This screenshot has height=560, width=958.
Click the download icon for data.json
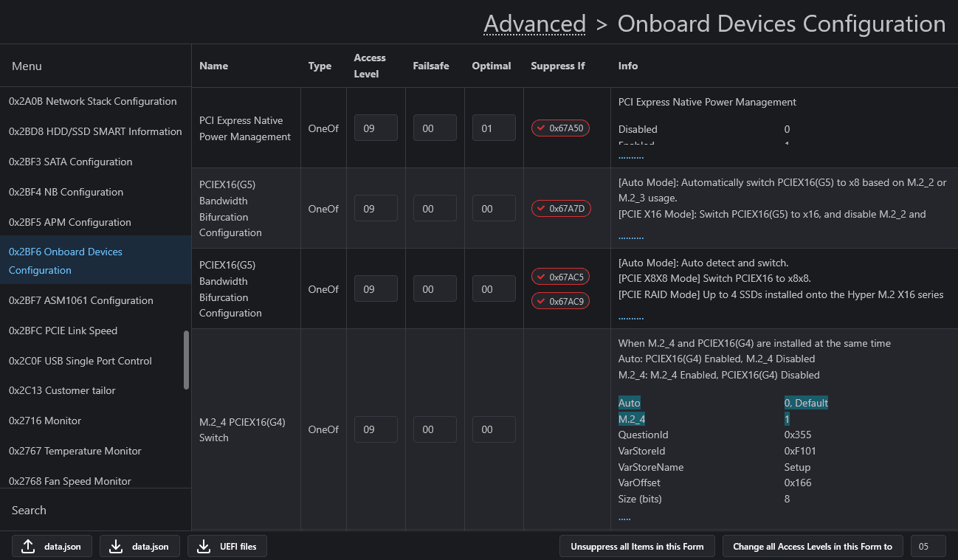(116, 547)
